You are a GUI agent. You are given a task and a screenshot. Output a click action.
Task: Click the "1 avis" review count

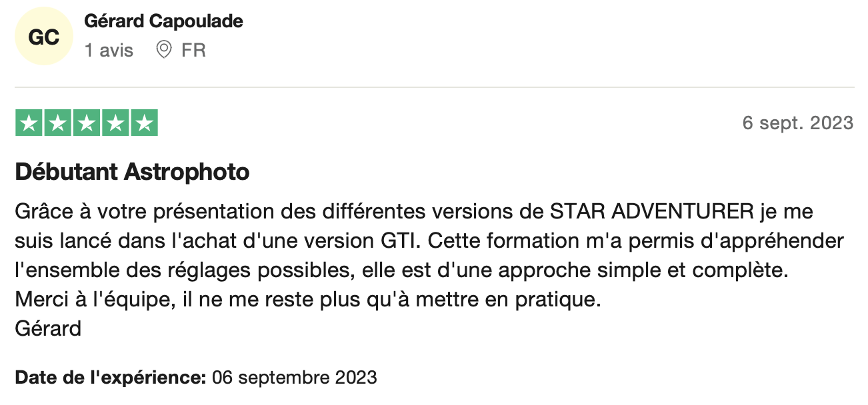tap(109, 51)
